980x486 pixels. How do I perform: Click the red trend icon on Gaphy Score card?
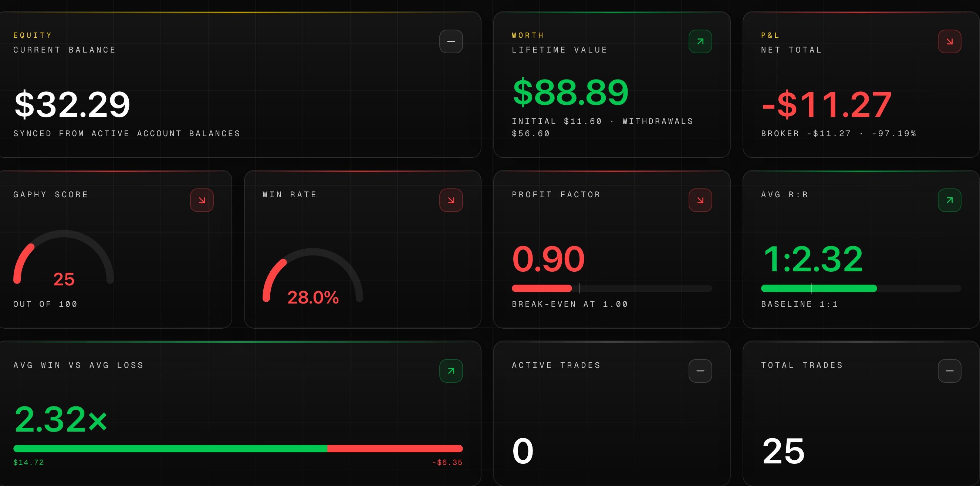coord(202,200)
